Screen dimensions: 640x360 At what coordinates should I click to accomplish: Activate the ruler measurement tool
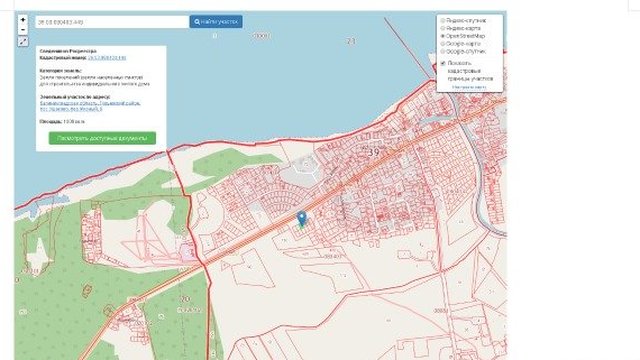tap(23, 42)
